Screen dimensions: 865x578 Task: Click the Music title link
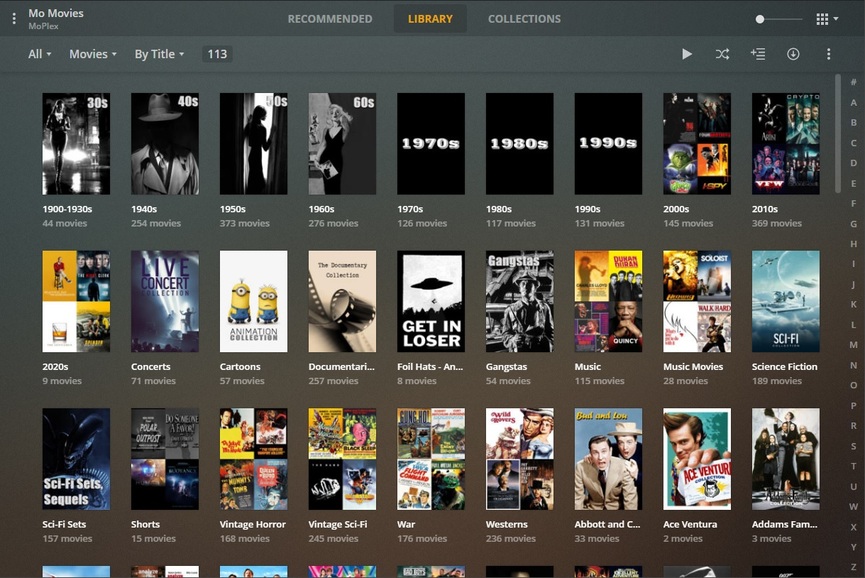point(588,366)
